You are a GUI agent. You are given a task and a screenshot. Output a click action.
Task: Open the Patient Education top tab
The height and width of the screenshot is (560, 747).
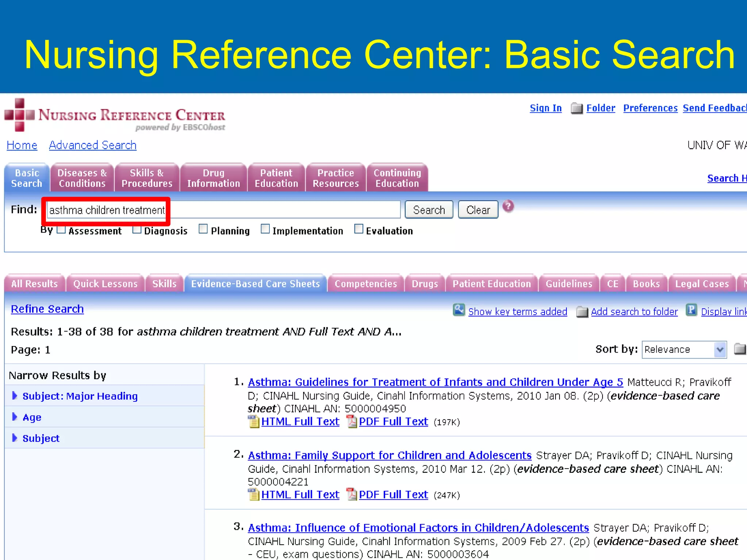(x=276, y=178)
